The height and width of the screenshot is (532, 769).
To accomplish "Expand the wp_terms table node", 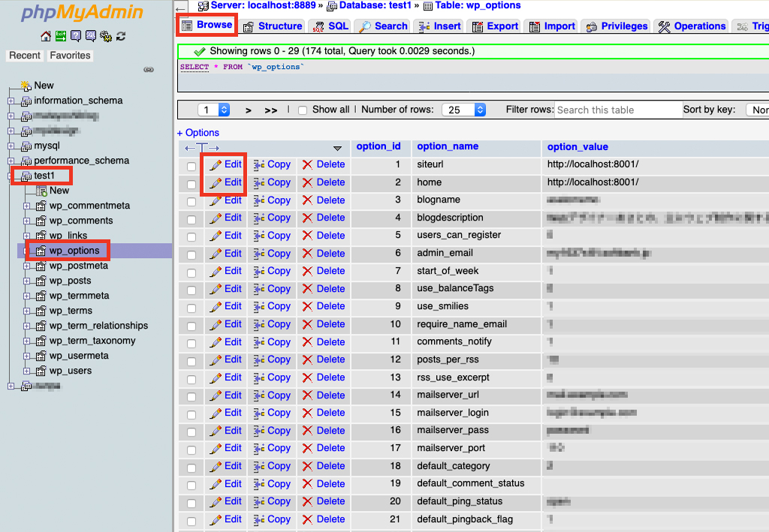I will 27,311.
